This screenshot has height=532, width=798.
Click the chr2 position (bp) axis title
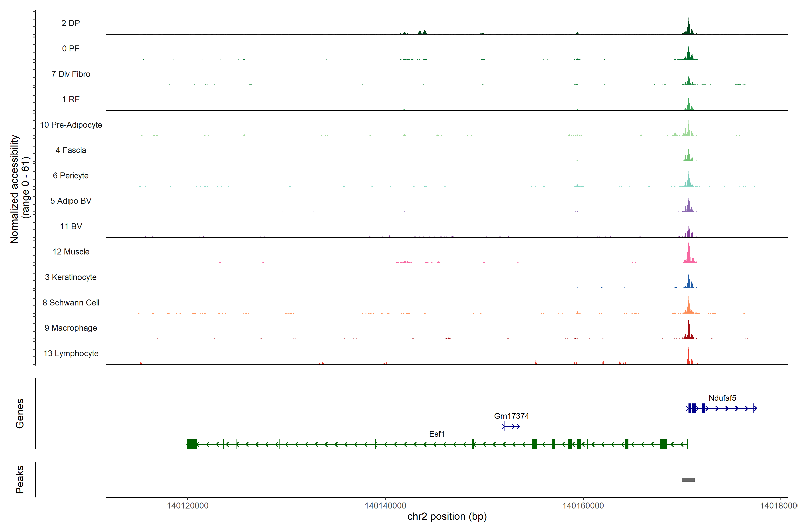(447, 517)
